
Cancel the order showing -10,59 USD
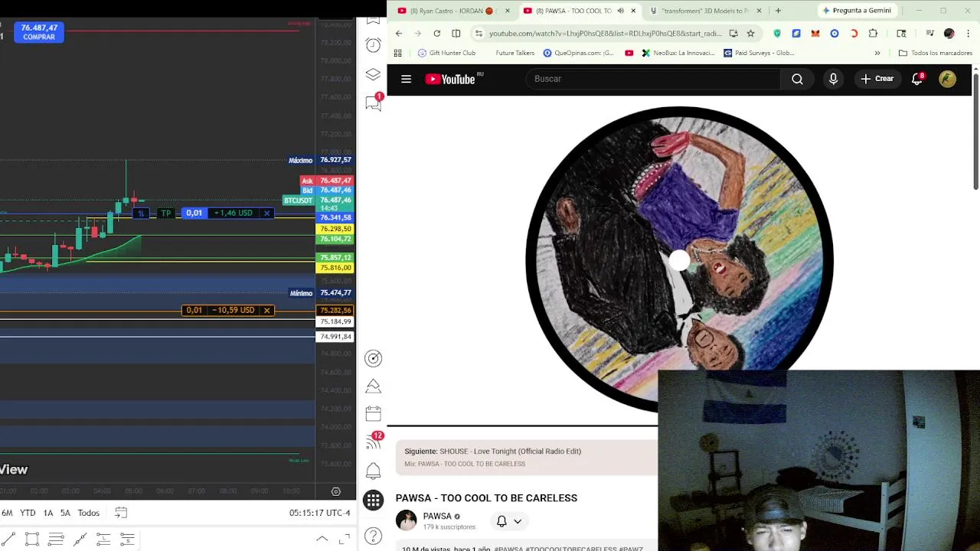[266, 310]
